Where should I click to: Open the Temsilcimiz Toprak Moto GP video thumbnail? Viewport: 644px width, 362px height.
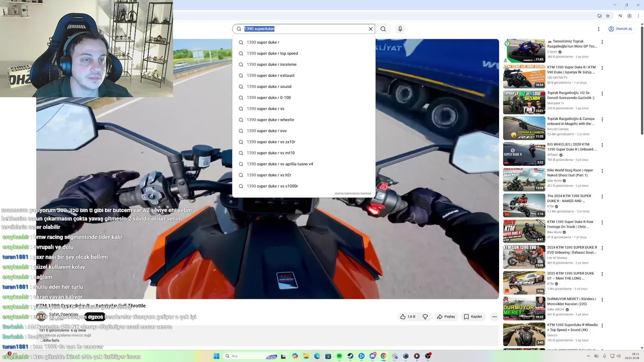(524, 51)
